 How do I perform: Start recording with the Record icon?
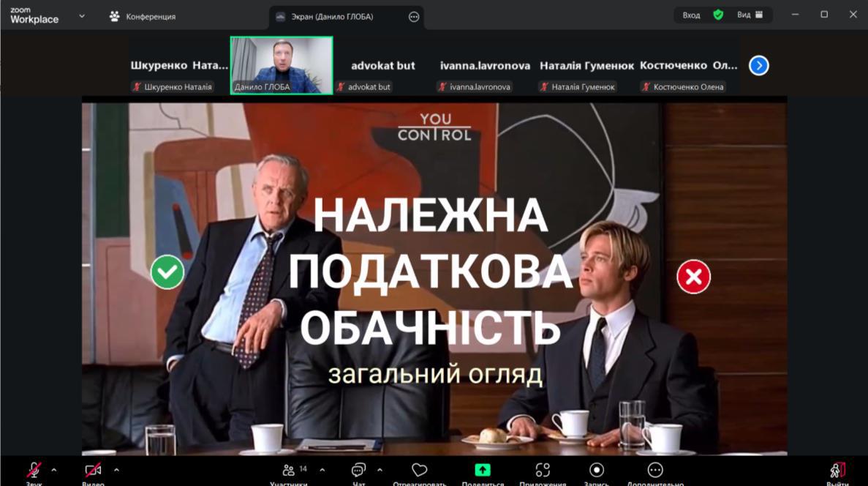coord(597,470)
